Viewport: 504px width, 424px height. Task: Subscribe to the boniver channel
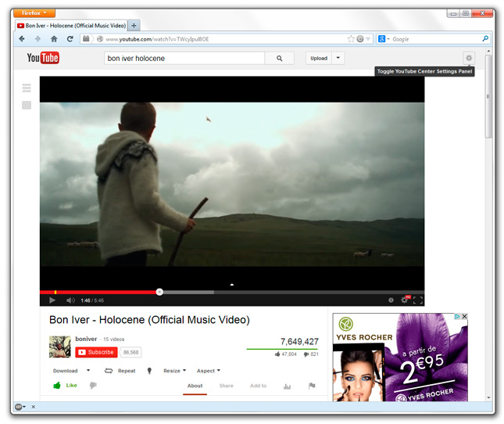[x=96, y=352]
